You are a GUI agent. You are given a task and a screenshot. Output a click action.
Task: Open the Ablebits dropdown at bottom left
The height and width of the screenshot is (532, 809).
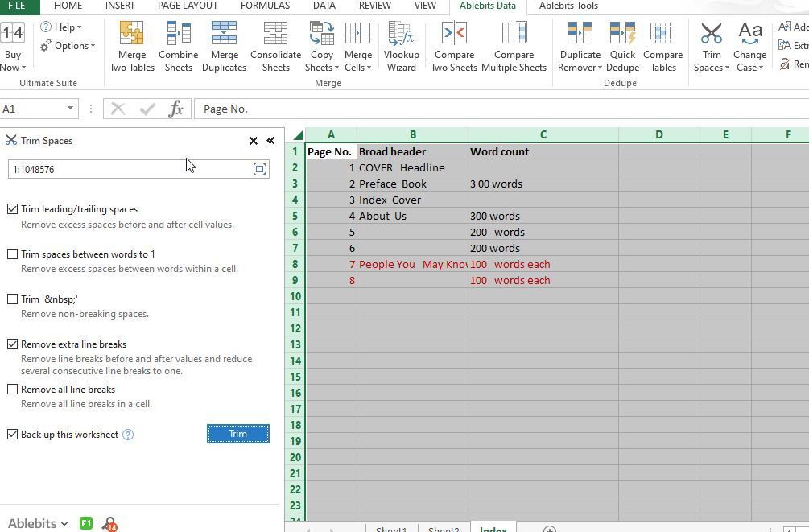tap(36, 523)
